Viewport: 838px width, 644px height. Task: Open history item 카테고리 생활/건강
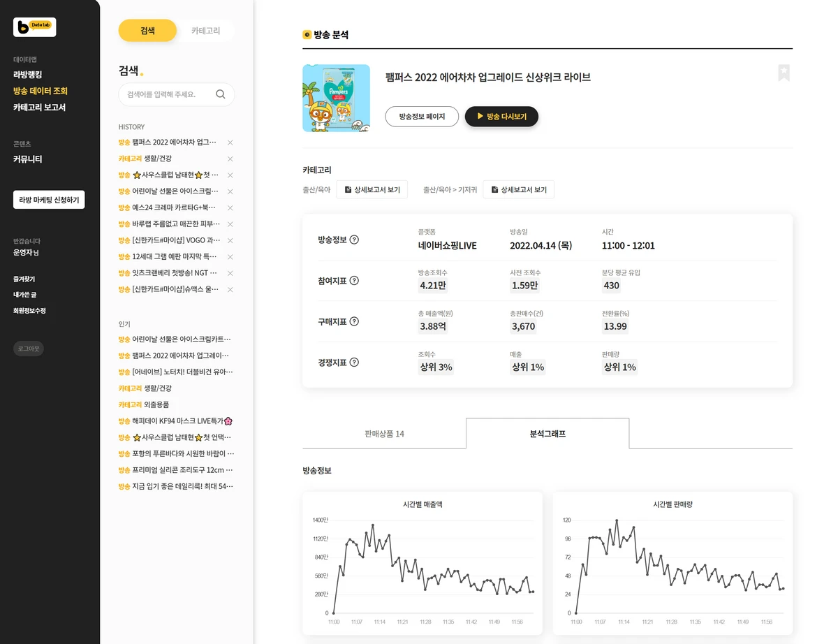[x=145, y=159]
